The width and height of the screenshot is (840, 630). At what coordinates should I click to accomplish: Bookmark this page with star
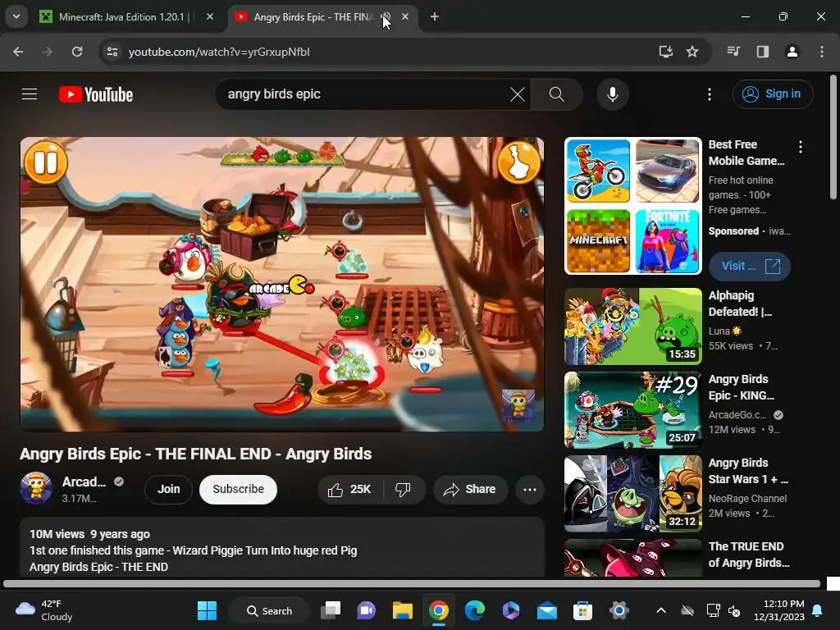692,52
